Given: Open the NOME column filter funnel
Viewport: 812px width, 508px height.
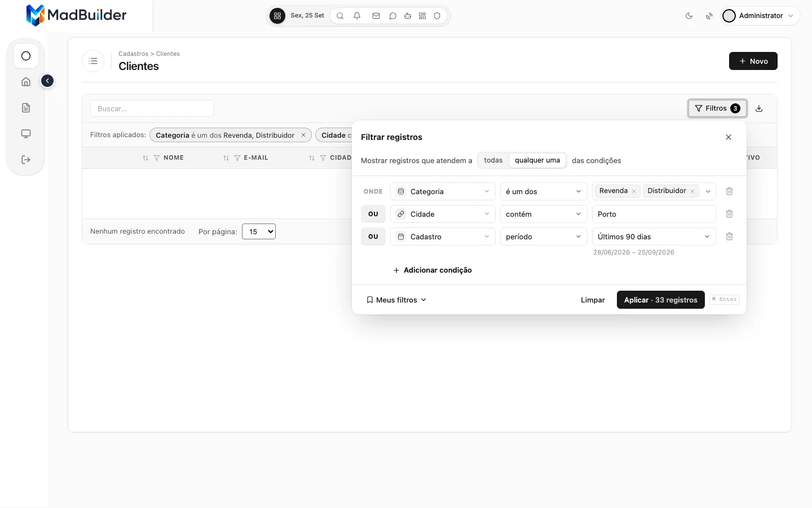Looking at the screenshot, I should [157, 158].
